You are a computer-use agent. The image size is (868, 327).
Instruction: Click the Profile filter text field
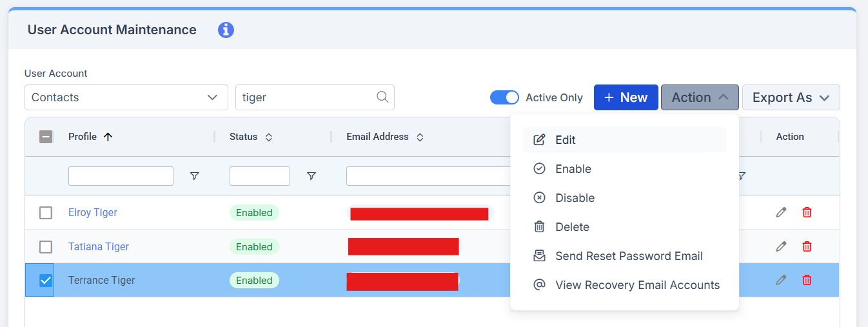(121, 176)
